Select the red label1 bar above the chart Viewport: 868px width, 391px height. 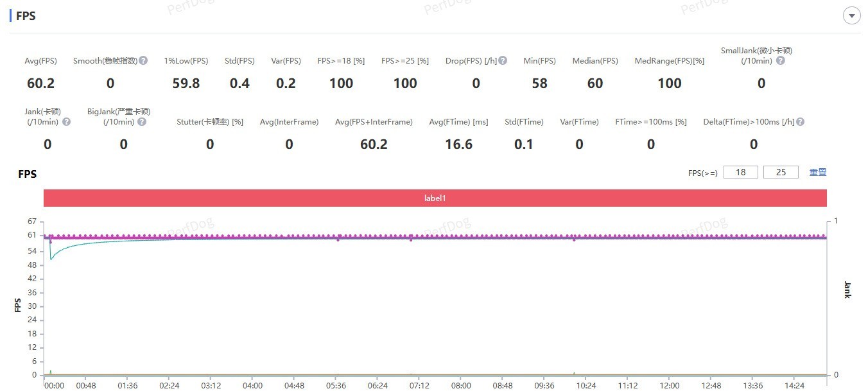click(x=435, y=198)
